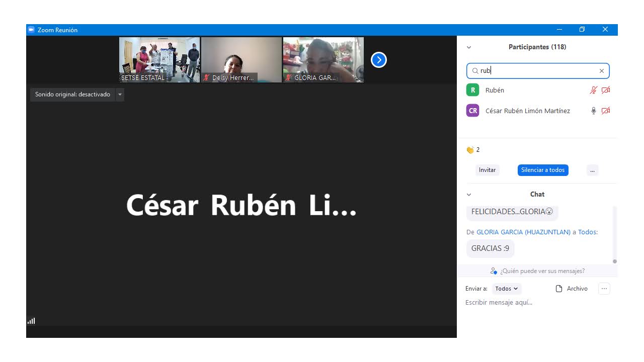Click the César Rubén Li... speaker name
The width and height of the screenshot is (644, 362).
(242, 205)
